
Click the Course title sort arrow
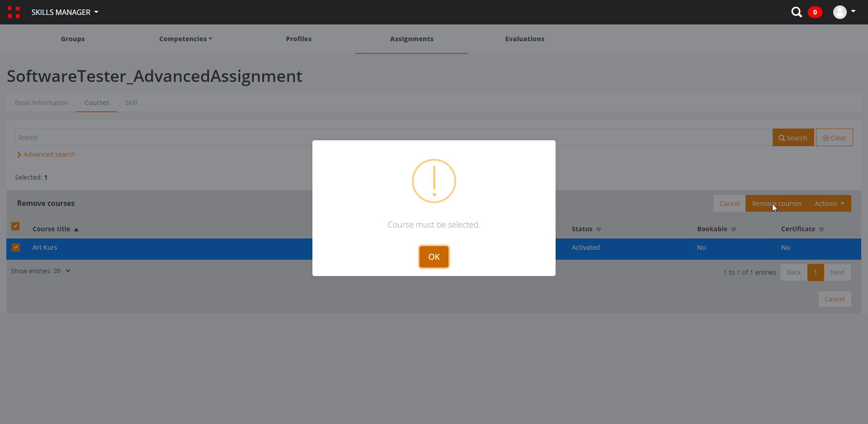pos(76,229)
